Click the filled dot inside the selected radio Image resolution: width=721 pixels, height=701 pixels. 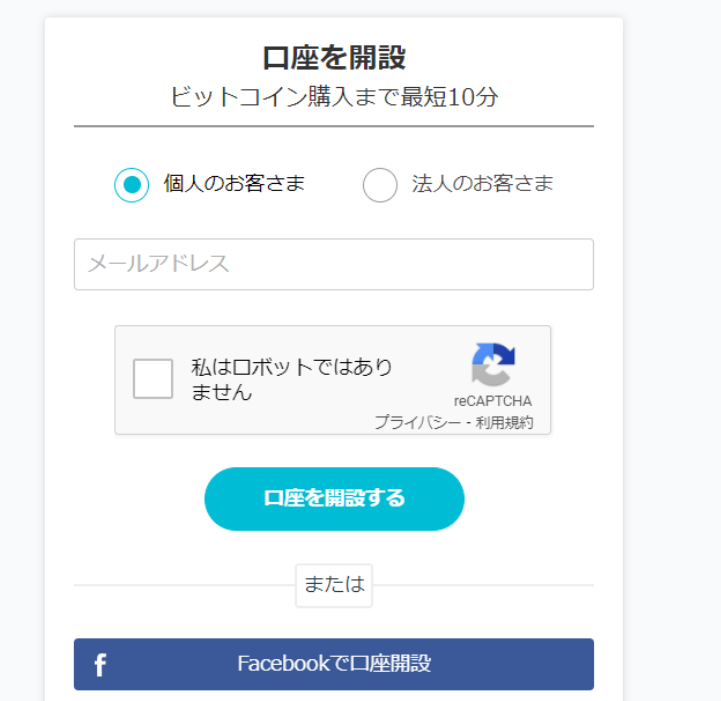click(132, 185)
